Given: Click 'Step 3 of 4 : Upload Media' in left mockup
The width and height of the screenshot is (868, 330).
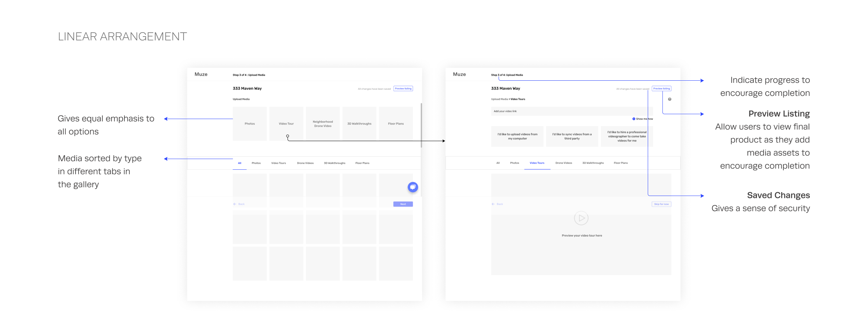Looking at the screenshot, I should click(249, 75).
